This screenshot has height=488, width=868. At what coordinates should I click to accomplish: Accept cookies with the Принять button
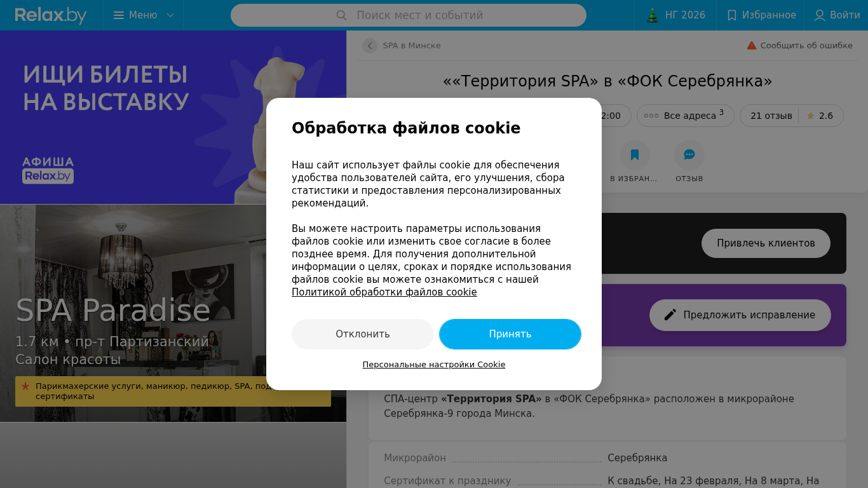click(x=510, y=334)
